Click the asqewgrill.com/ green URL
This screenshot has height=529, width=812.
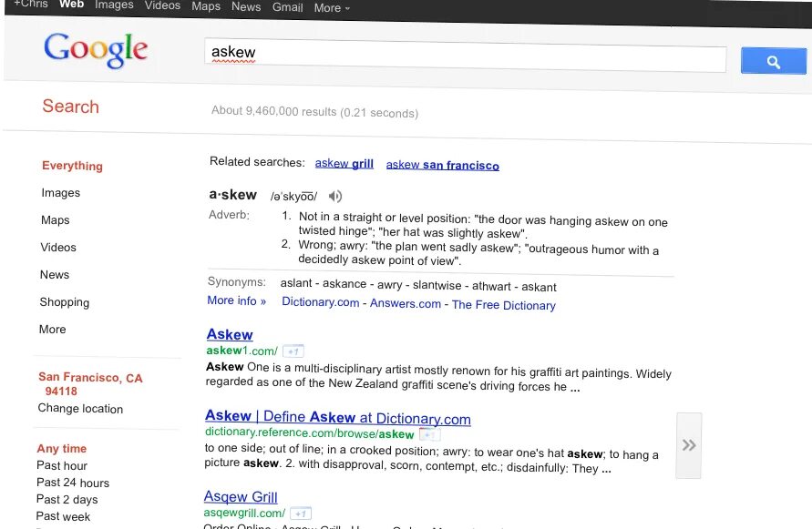tap(244, 513)
